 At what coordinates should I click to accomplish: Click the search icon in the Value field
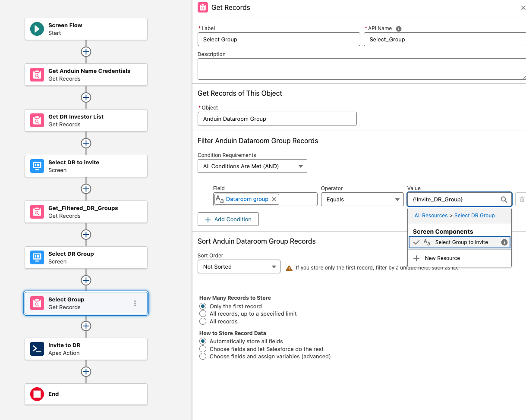pos(504,200)
